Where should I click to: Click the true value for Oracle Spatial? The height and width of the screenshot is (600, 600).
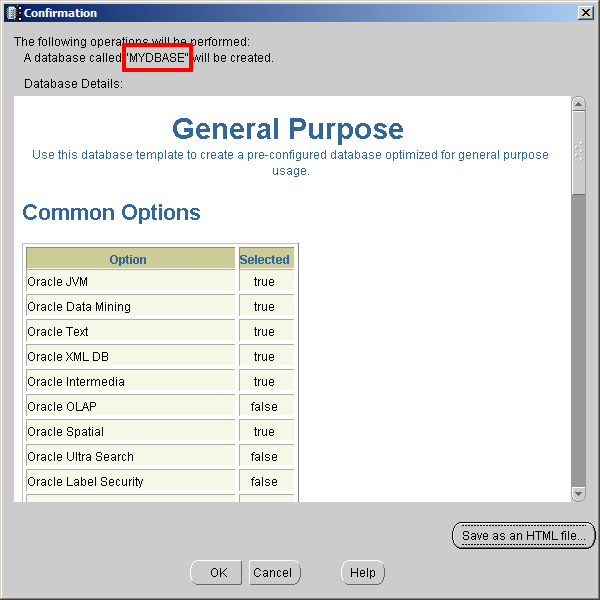click(x=266, y=432)
